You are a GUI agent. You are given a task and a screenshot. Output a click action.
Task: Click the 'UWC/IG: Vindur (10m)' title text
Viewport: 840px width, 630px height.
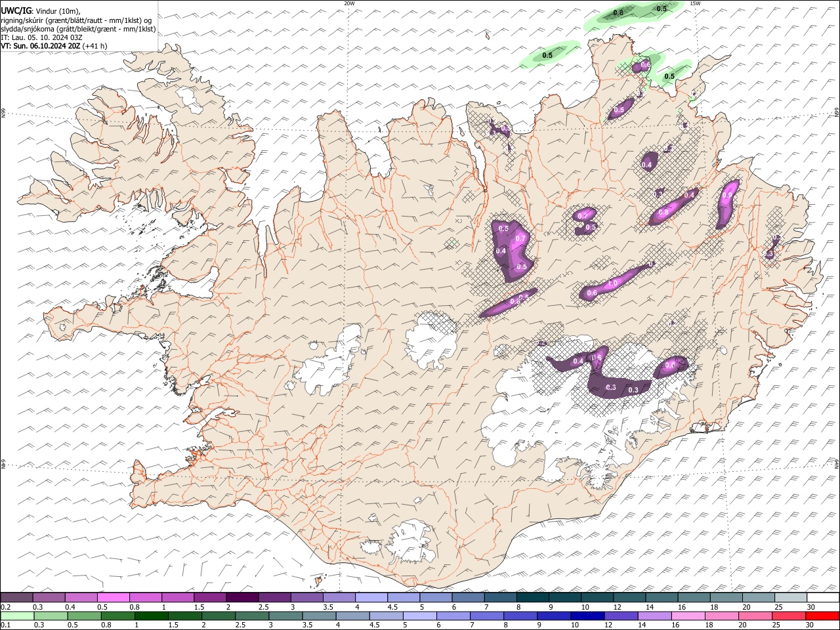point(41,10)
